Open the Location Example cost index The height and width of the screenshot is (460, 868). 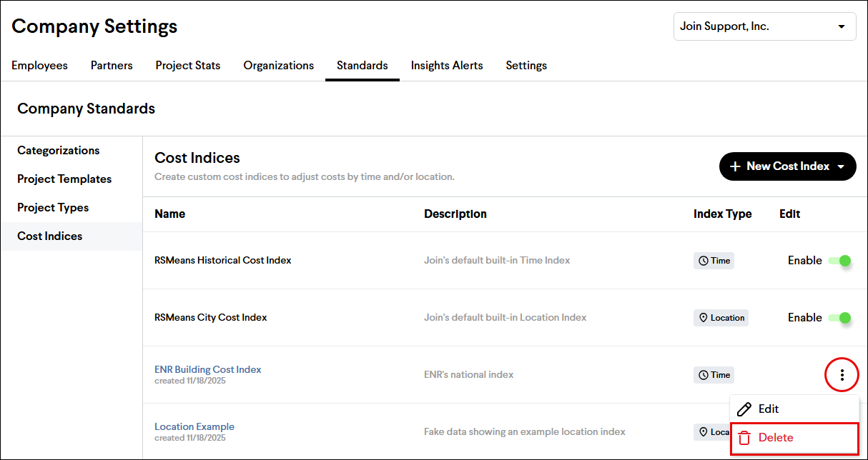tap(194, 426)
